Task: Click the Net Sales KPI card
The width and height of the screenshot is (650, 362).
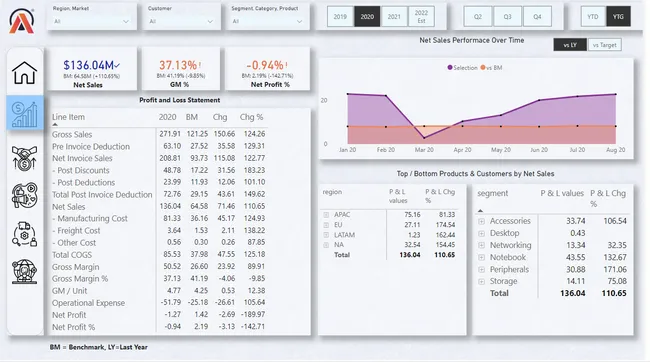Action: point(92,69)
